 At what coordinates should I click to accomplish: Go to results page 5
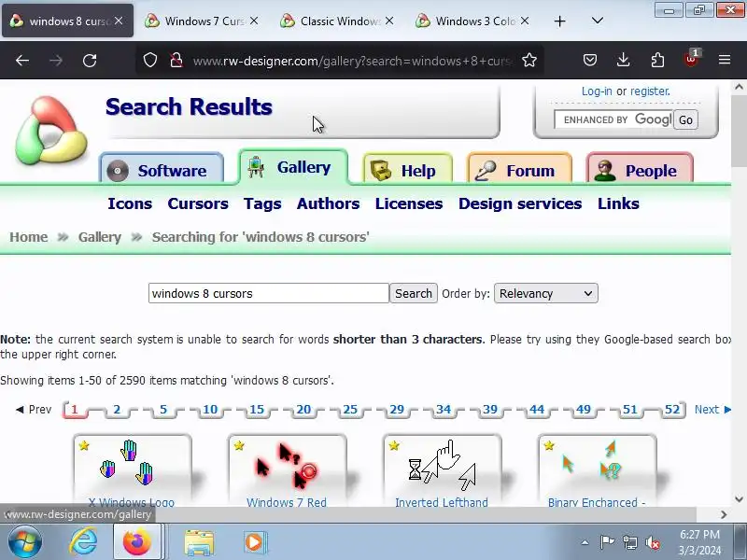tap(163, 410)
